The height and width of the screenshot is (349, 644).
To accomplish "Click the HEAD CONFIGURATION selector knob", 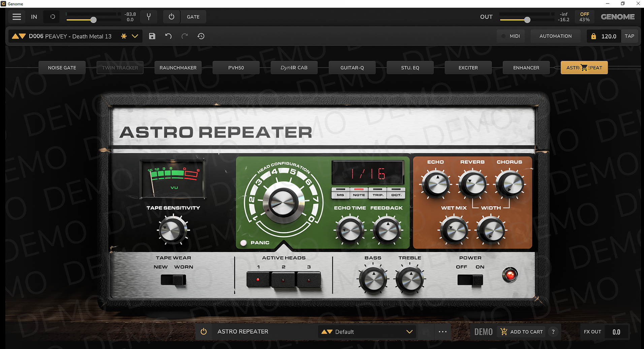I will (283, 203).
